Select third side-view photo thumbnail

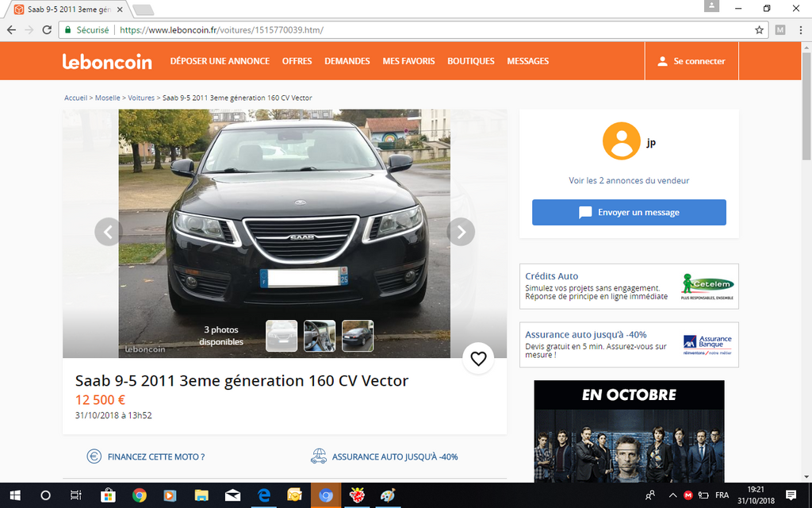(358, 336)
